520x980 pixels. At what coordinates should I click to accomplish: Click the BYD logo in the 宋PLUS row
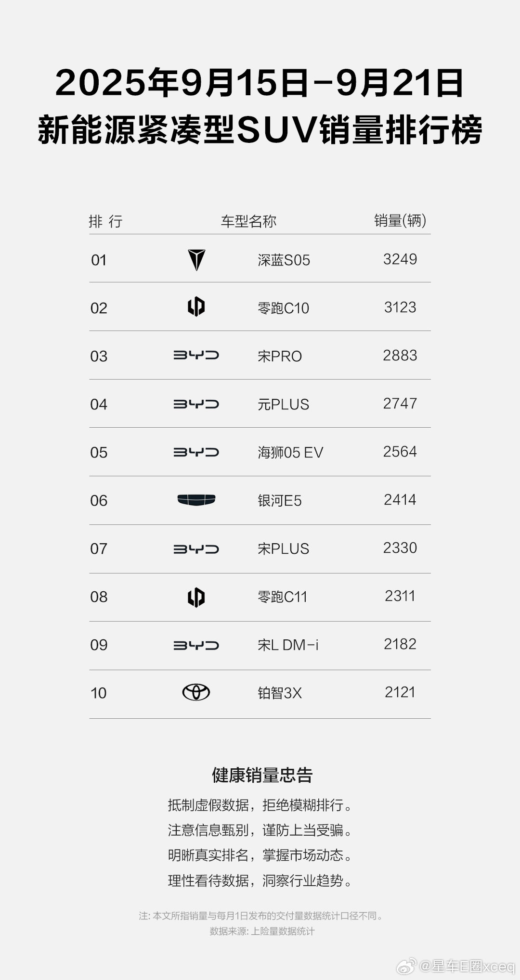196,549
